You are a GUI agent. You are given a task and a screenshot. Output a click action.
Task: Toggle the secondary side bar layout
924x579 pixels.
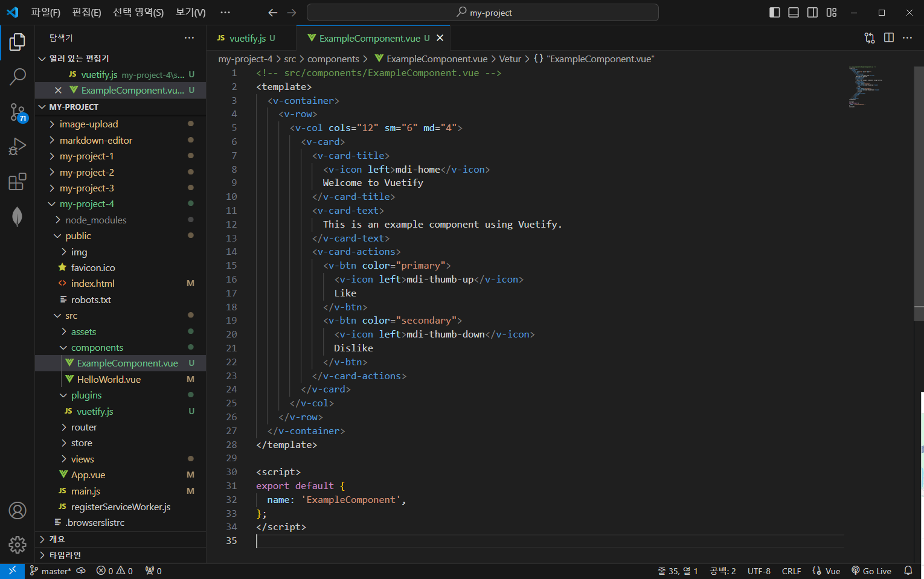(812, 13)
